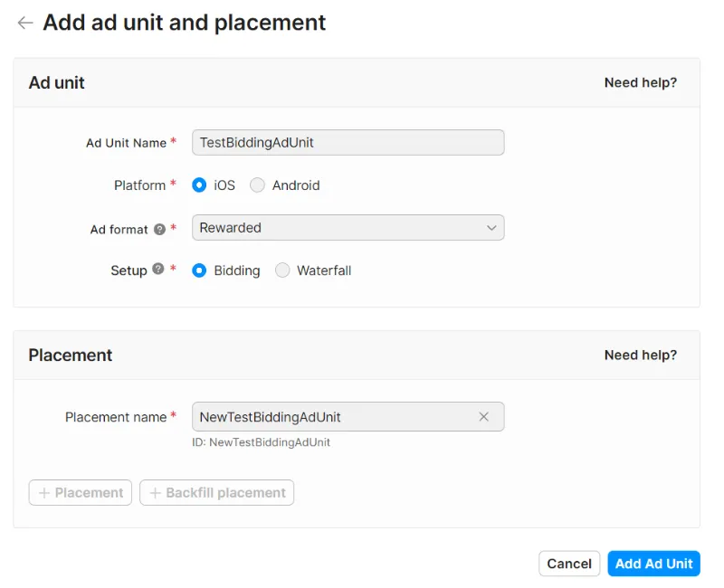This screenshot has height=588, width=724.
Task: Click the Backfill placement button
Action: coord(216,492)
